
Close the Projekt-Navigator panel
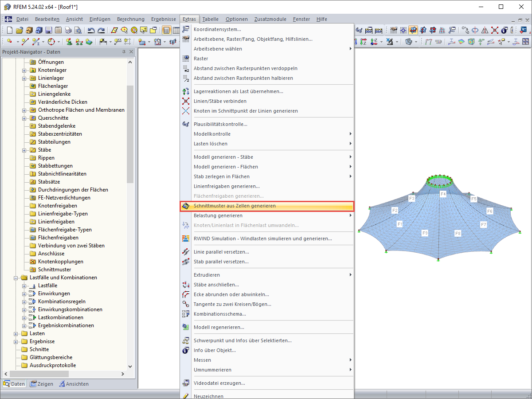pos(131,52)
